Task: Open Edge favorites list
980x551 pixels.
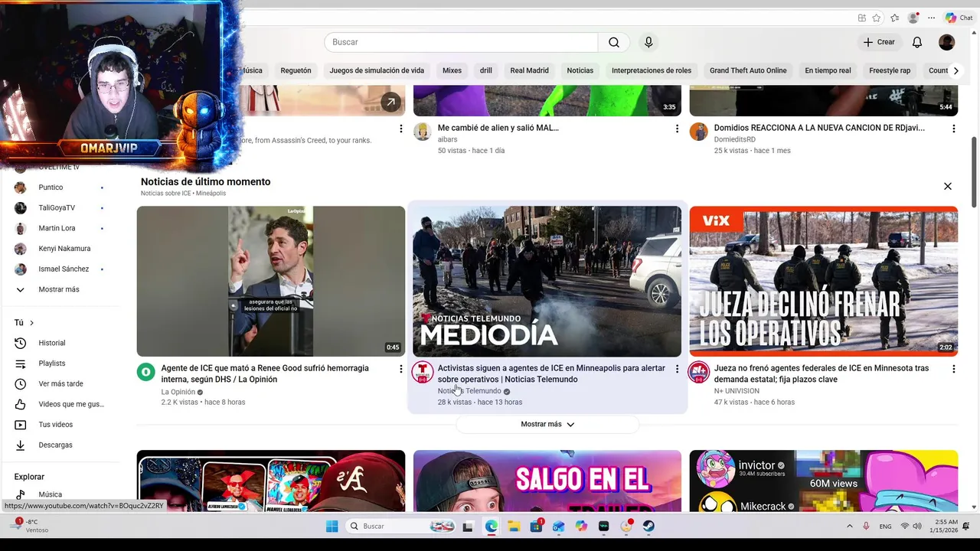Action: (x=894, y=18)
